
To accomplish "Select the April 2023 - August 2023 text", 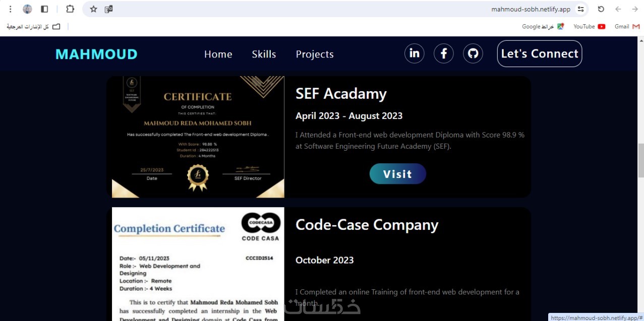I will click(x=349, y=116).
